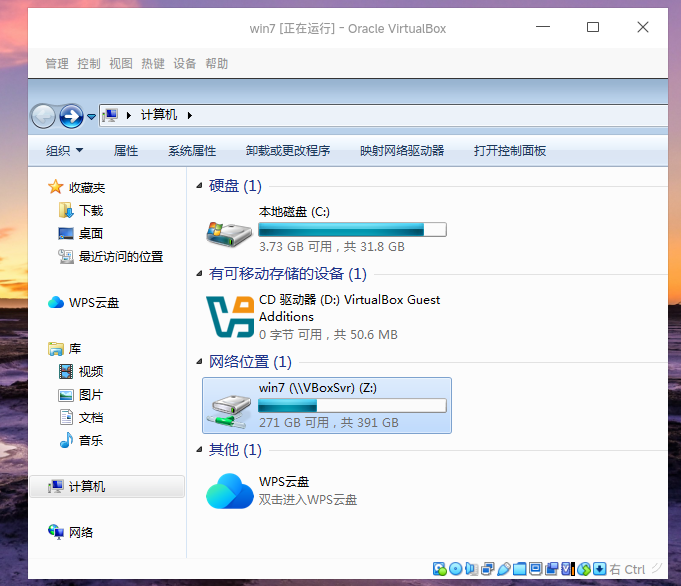Click the network adapter status icon

pyautogui.click(x=487, y=569)
